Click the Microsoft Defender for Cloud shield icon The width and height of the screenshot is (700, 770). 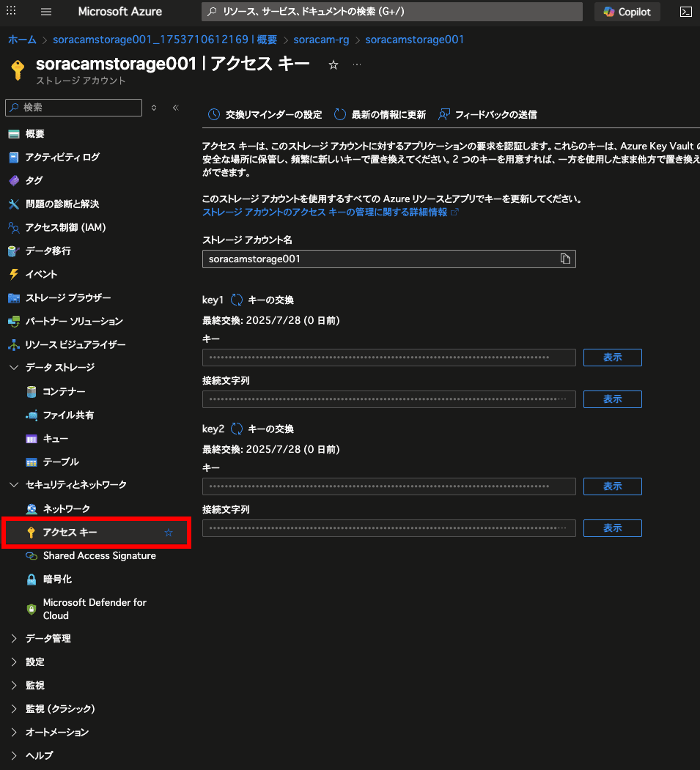tap(32, 610)
